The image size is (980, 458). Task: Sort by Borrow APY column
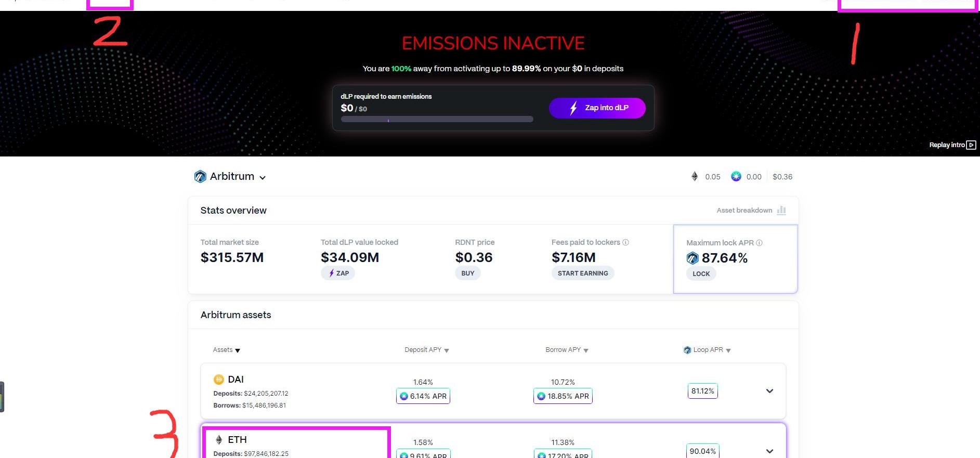pyautogui.click(x=567, y=350)
